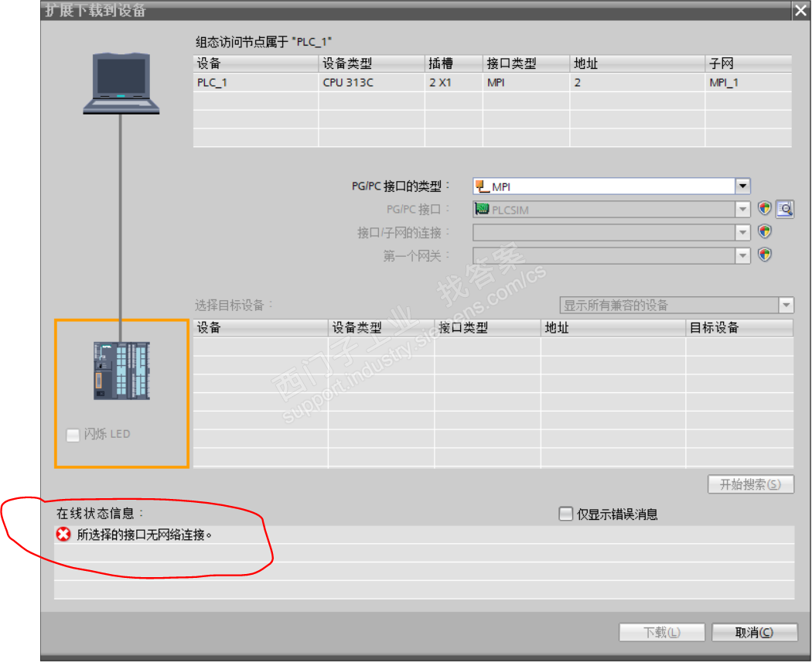
Task: Click the CPU 313C cell
Action: [x=371, y=82]
